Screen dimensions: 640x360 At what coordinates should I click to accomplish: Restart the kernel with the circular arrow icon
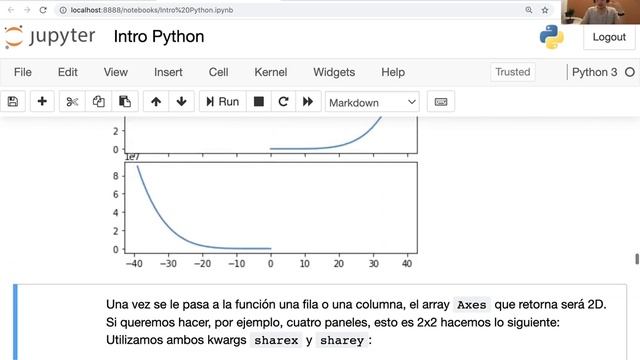[x=283, y=102]
